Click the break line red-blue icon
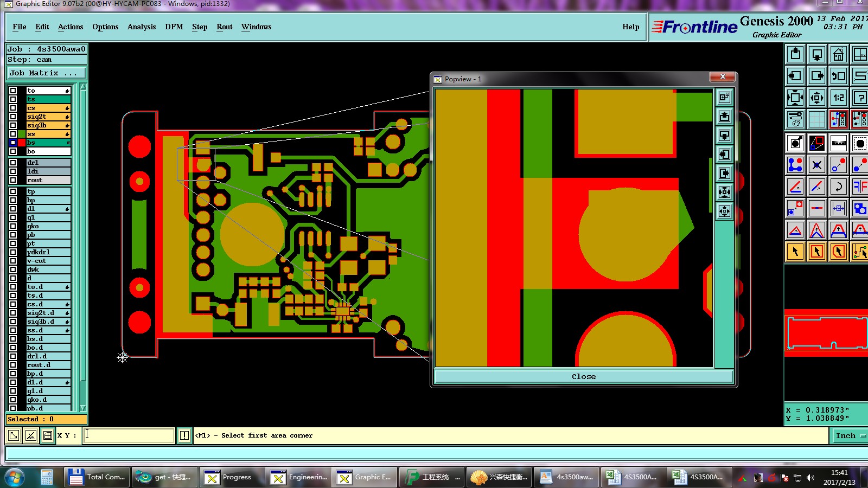 click(x=817, y=208)
